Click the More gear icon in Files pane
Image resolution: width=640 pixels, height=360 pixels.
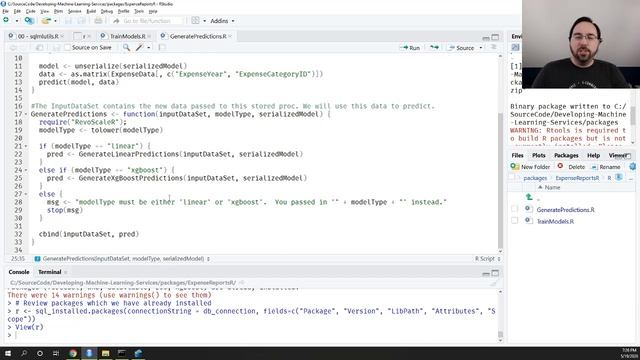(x=632, y=167)
